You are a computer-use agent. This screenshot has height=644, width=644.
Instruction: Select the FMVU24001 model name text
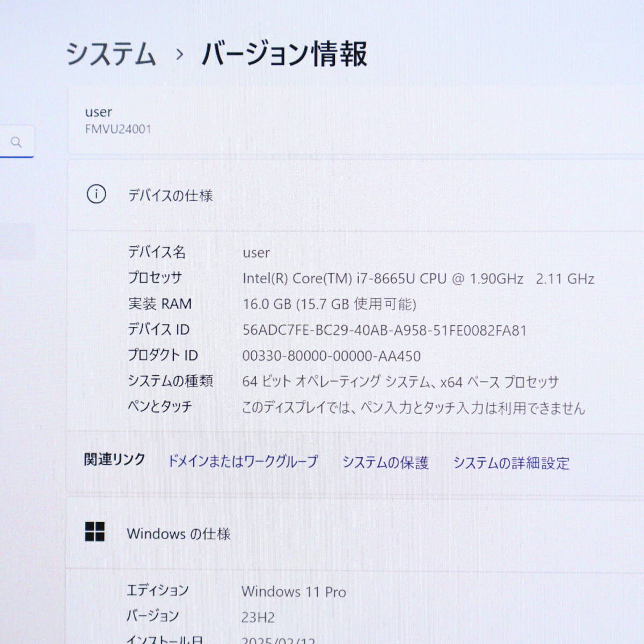[118, 129]
